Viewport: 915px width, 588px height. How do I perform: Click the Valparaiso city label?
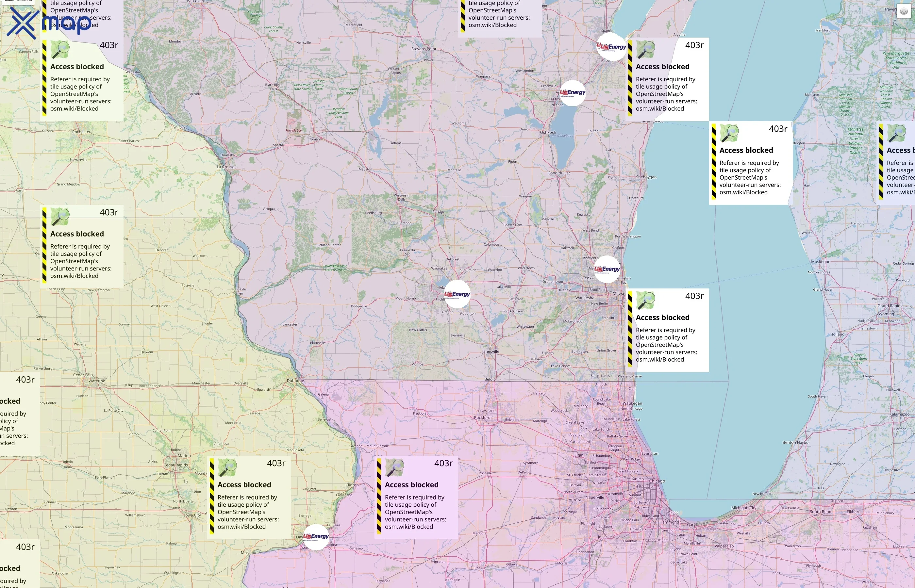pos(724,546)
